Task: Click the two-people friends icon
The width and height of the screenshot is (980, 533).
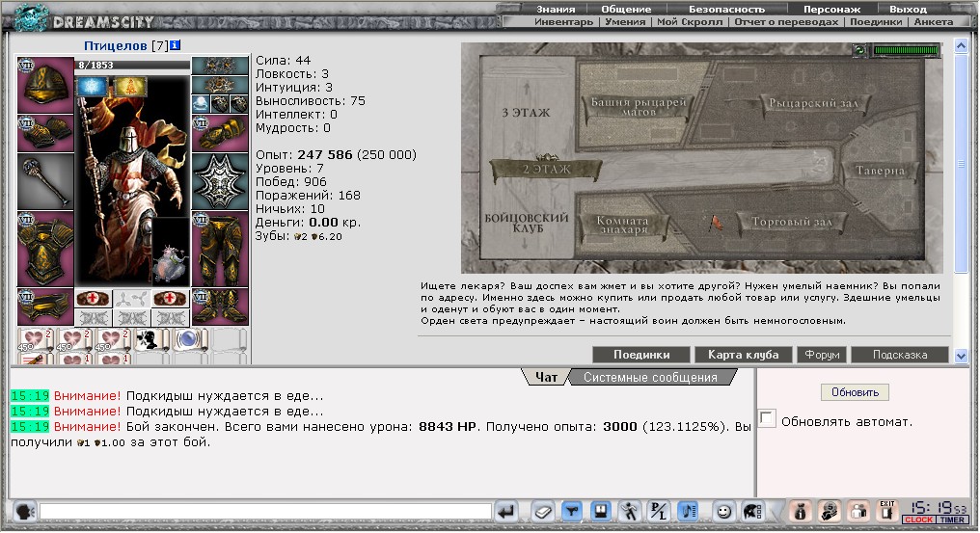Action: [858, 512]
